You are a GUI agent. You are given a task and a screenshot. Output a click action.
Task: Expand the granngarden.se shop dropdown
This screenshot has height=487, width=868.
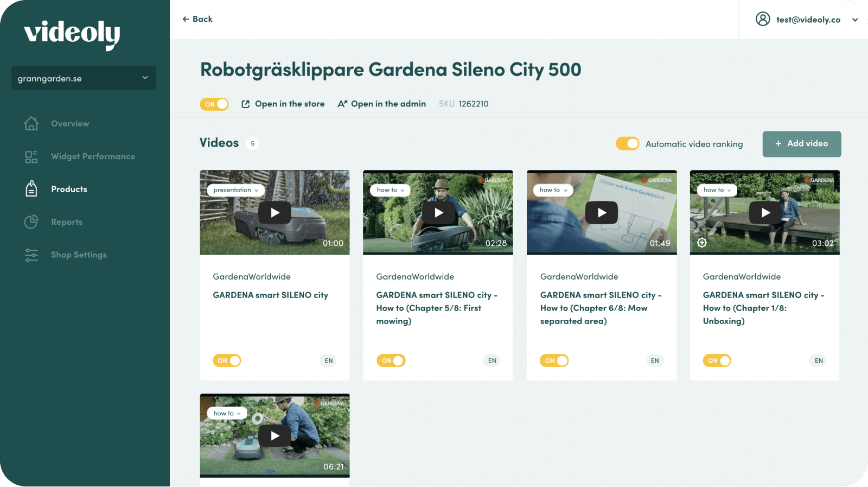coord(84,78)
